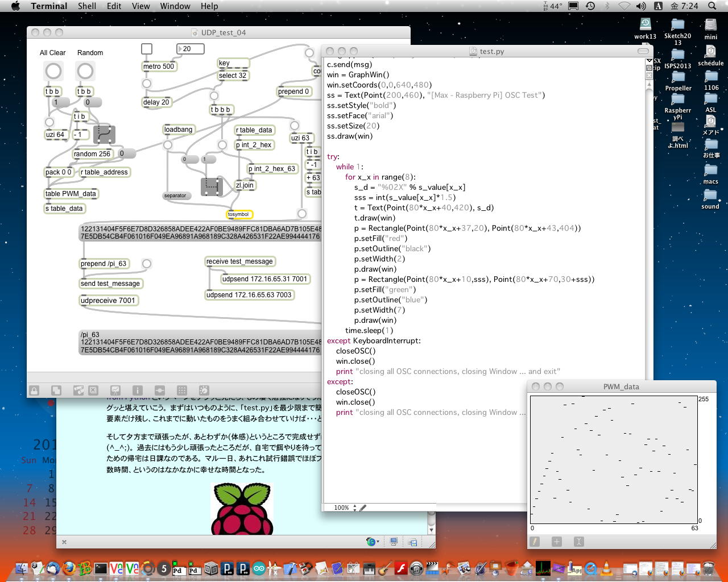Click the plus icon in PWM_data window

(557, 542)
